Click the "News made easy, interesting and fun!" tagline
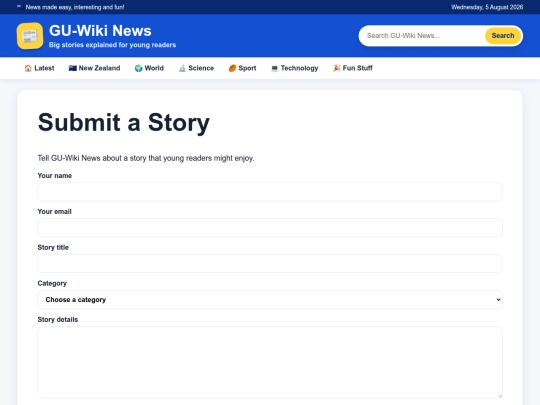 tap(75, 7)
